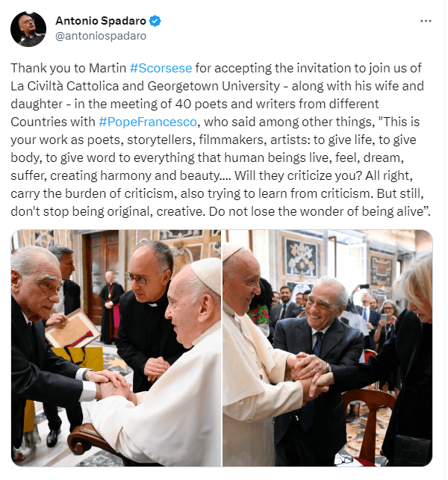
Task: Click the white papal skullcap in the left photo
Action: tap(206, 275)
